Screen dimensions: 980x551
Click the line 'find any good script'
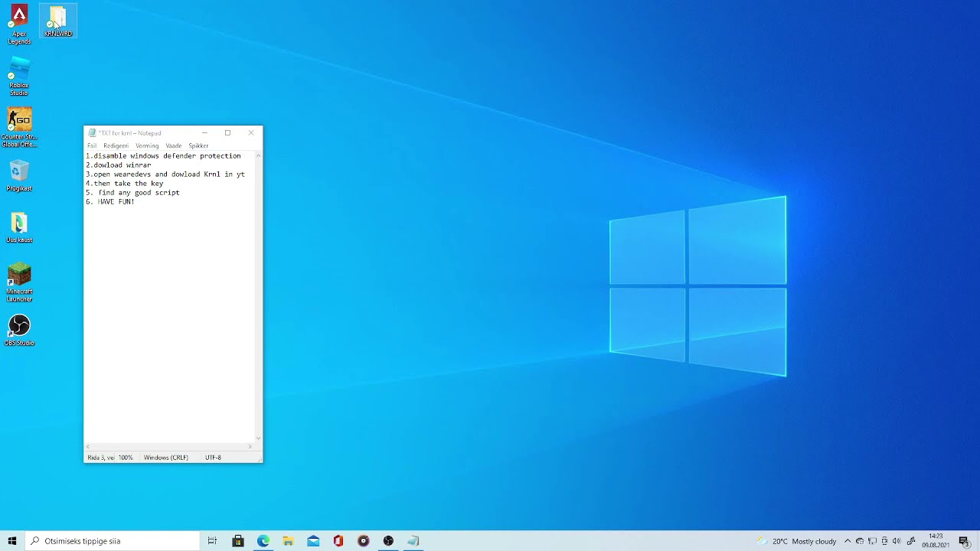point(132,193)
